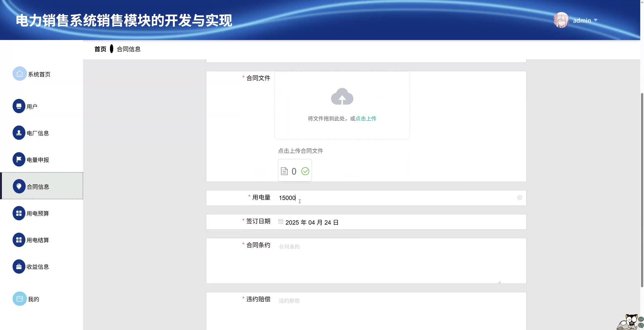Open the 签订日期 date picker
Screen dimensions: 644x330
[312, 222]
